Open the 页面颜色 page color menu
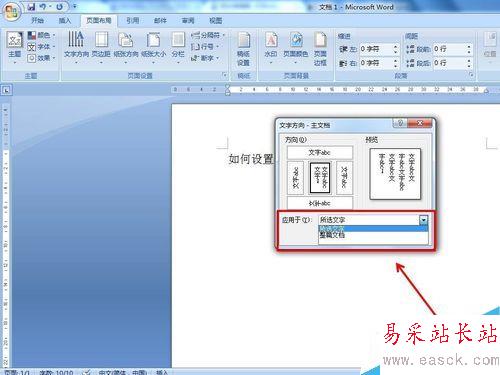500x375 pixels. click(x=295, y=48)
